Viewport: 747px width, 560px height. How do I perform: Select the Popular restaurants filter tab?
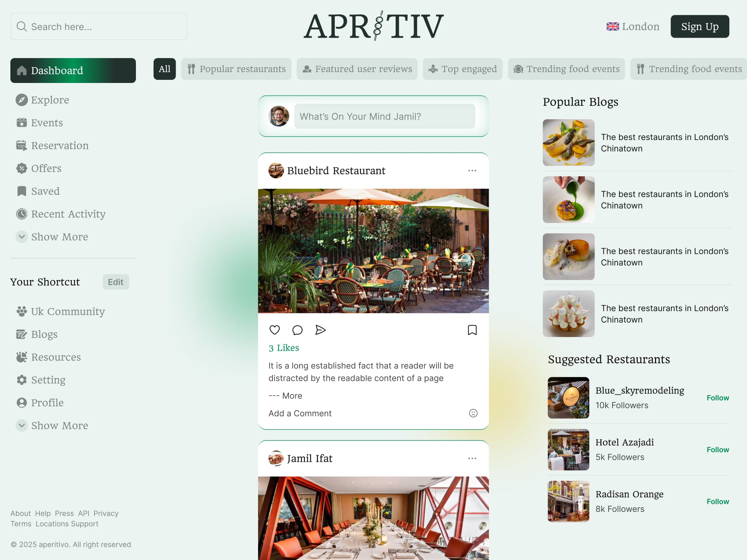pyautogui.click(x=236, y=69)
